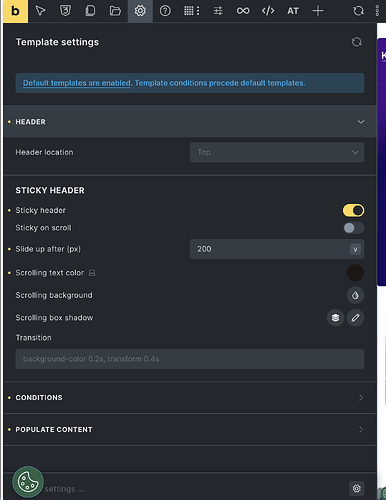Open the CSS shield icon
386x500 pixels.
pyautogui.click(x=65, y=11)
